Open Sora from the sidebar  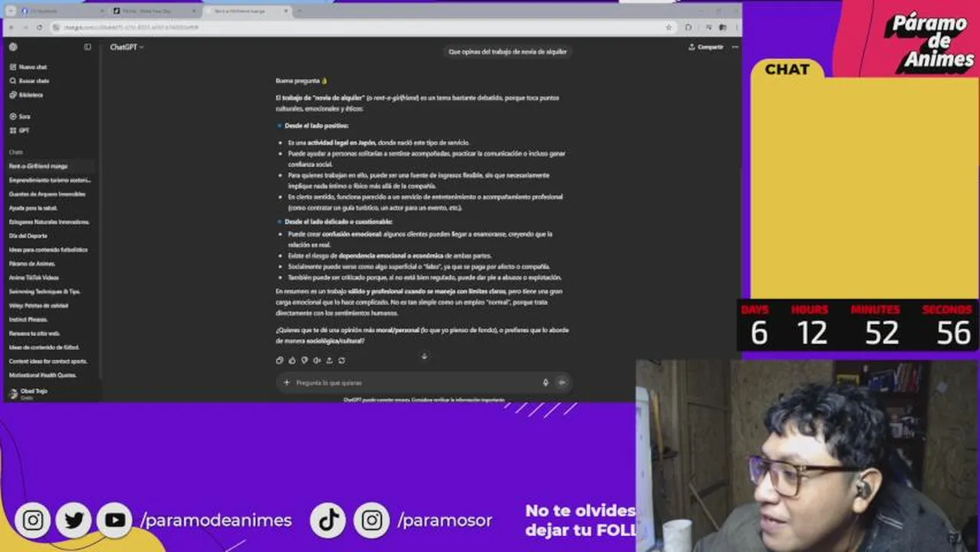tap(20, 117)
